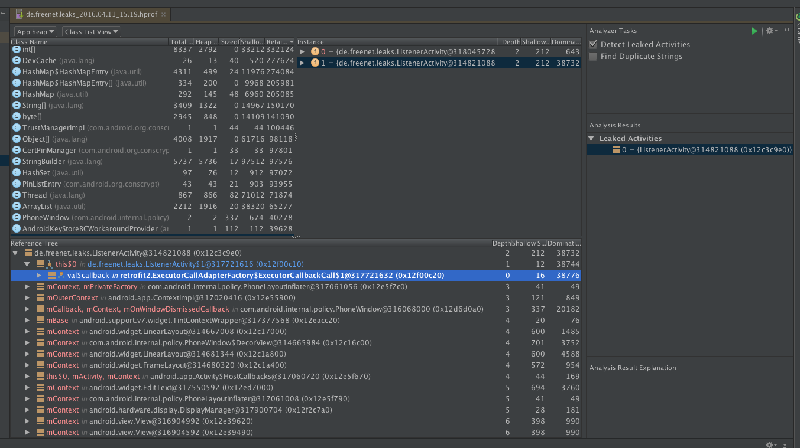Click the warning icon on instance 1
This screenshot has width=800, height=448.
[315, 63]
